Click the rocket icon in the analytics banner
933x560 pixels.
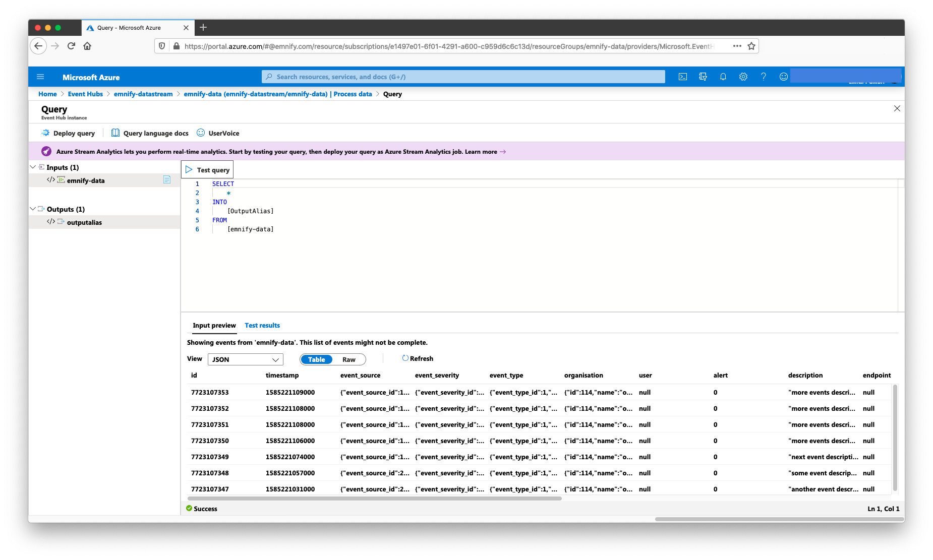(x=46, y=151)
